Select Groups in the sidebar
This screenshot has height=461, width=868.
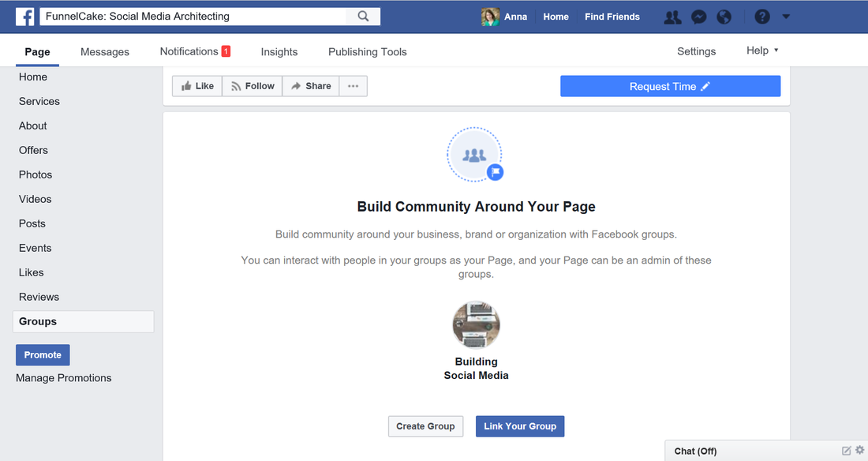83,321
